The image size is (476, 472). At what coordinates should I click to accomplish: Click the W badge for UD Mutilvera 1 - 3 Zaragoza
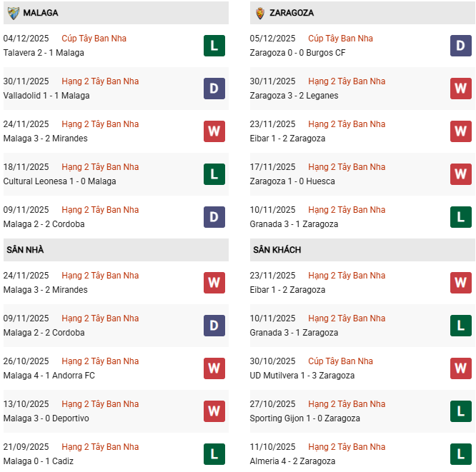pos(460,368)
